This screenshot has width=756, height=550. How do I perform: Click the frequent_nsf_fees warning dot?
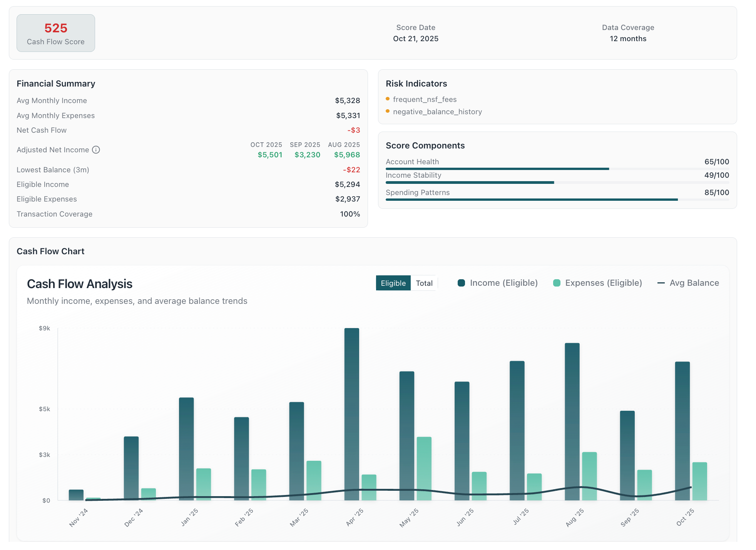[387, 99]
